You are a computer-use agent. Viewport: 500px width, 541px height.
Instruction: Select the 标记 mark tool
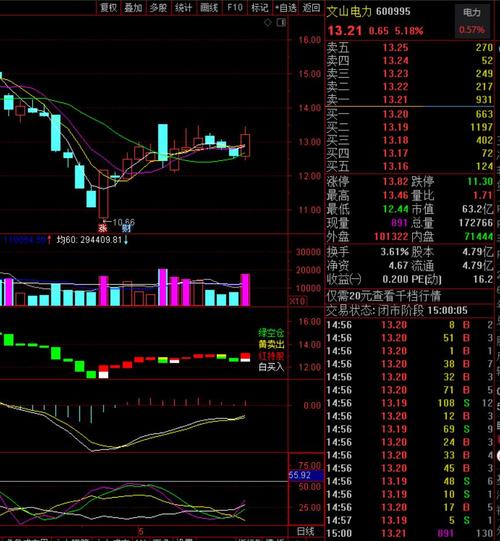click(260, 7)
